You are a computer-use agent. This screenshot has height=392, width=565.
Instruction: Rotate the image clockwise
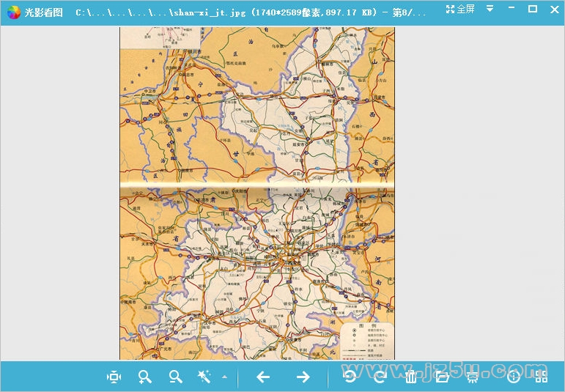(380, 377)
